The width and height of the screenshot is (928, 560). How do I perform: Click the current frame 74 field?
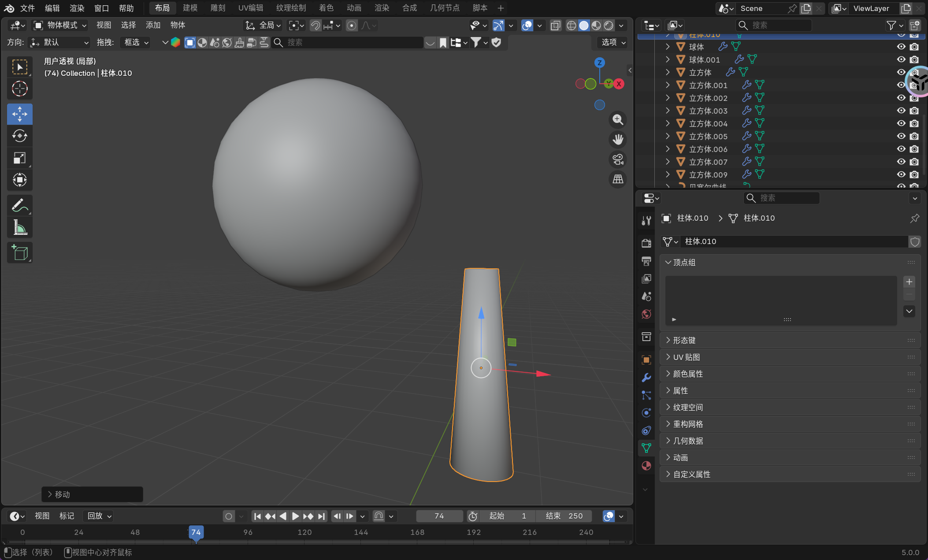click(x=439, y=516)
